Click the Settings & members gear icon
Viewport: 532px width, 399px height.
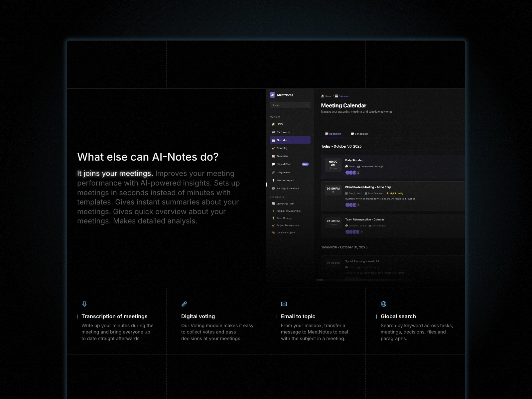[x=273, y=188]
